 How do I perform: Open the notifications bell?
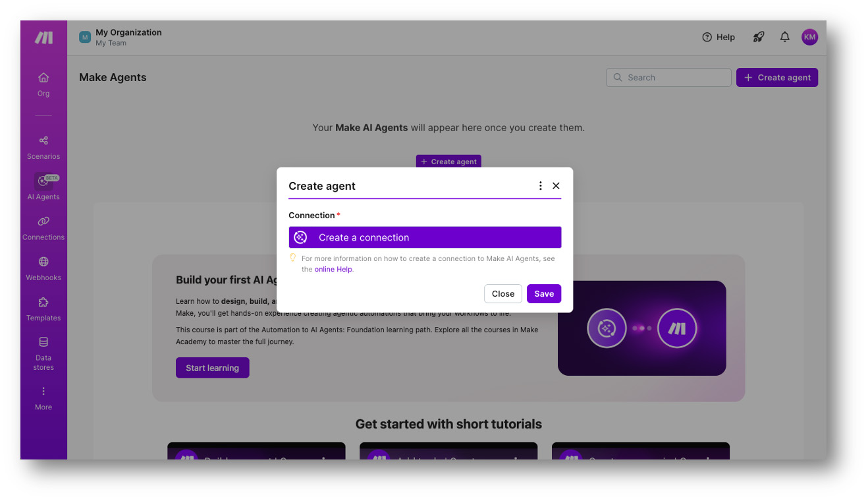(784, 37)
